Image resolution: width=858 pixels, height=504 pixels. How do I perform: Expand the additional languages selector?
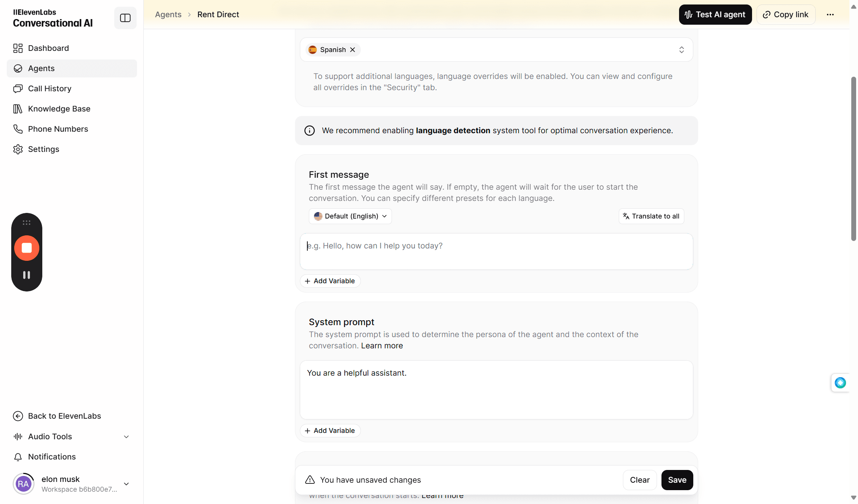[682, 50]
